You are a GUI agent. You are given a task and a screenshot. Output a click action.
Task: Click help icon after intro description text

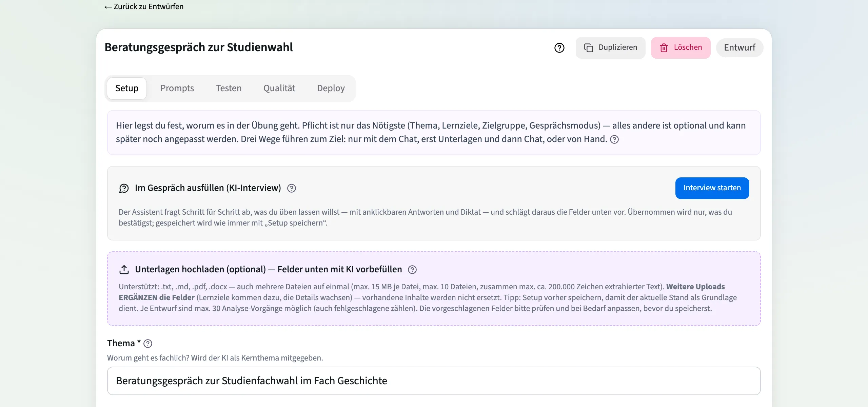pyautogui.click(x=614, y=139)
